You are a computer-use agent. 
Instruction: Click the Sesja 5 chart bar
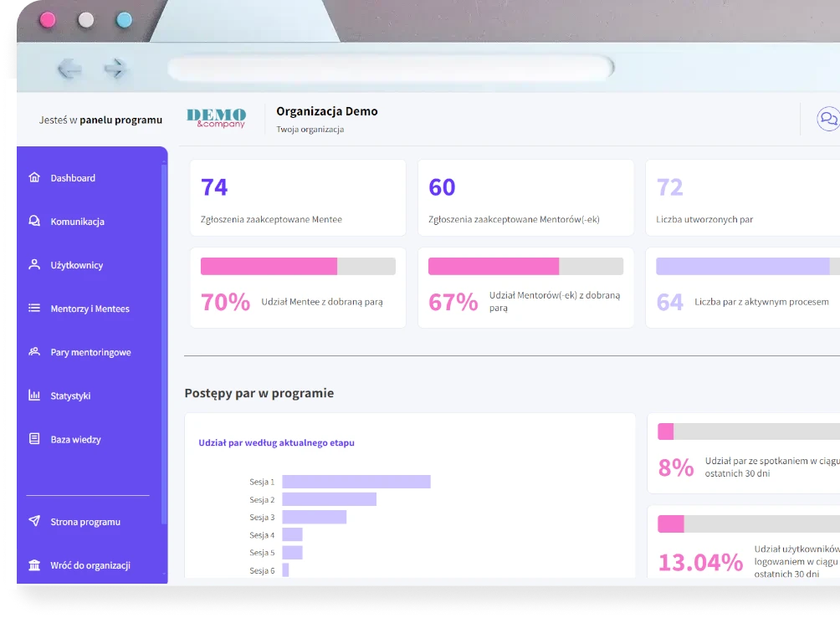tap(293, 552)
